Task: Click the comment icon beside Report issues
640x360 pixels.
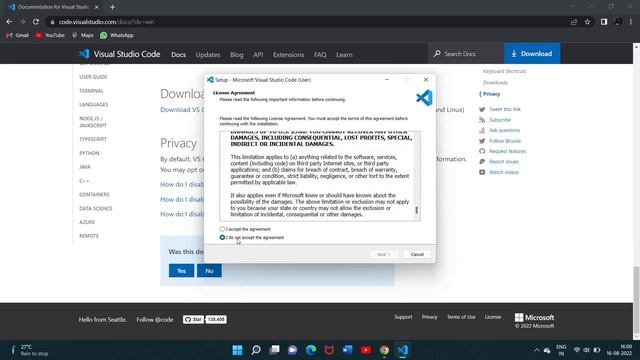Action: (x=482, y=162)
